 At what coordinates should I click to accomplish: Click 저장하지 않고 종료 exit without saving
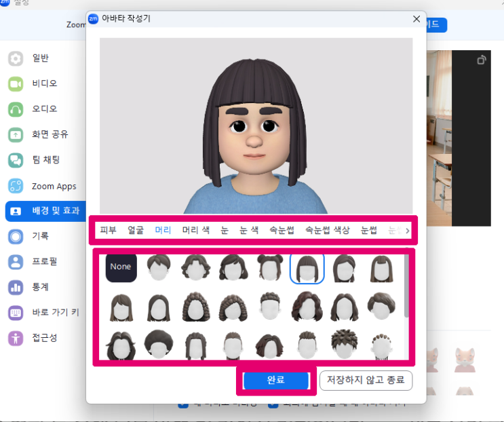tap(366, 381)
